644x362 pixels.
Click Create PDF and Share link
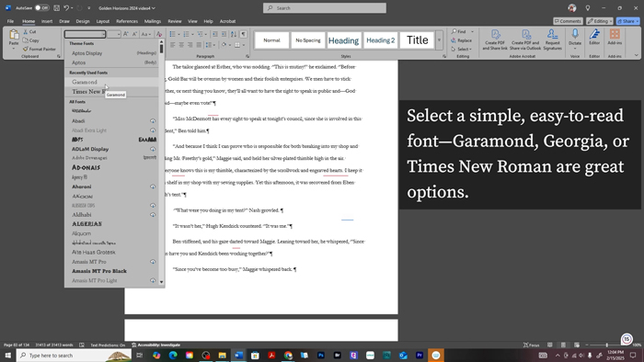tap(495, 40)
